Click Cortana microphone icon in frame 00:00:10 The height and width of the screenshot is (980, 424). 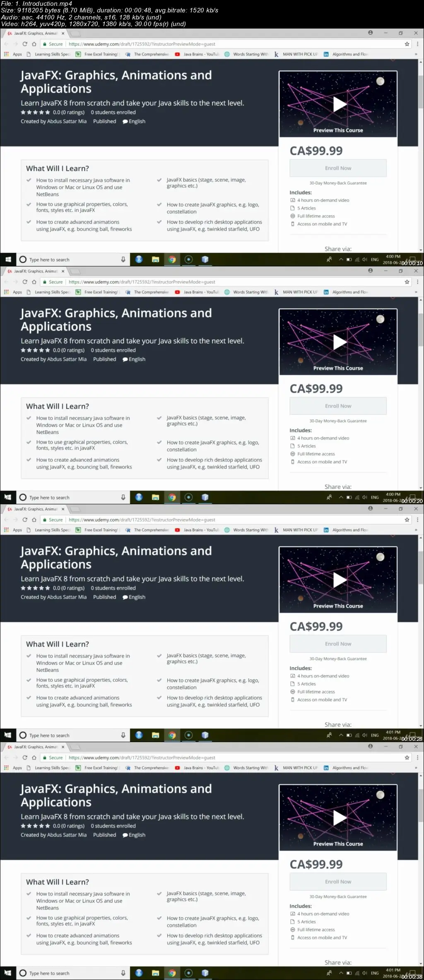pyautogui.click(x=123, y=259)
